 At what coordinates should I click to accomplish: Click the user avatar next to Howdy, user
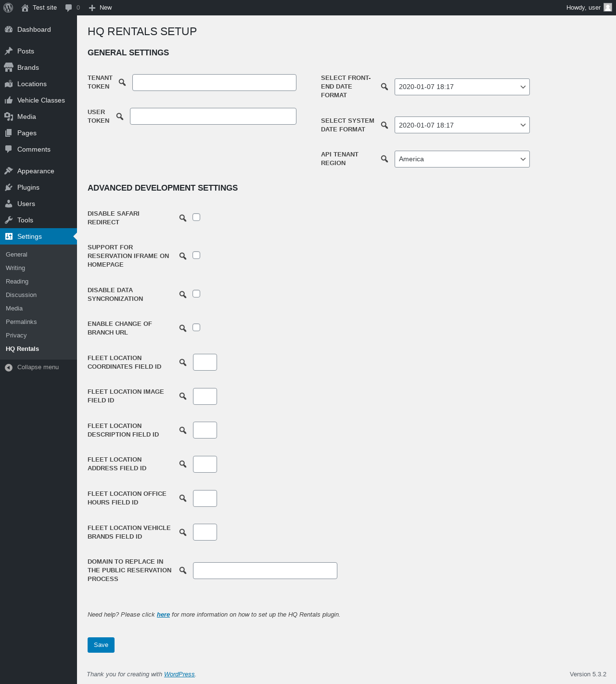pos(608,7)
